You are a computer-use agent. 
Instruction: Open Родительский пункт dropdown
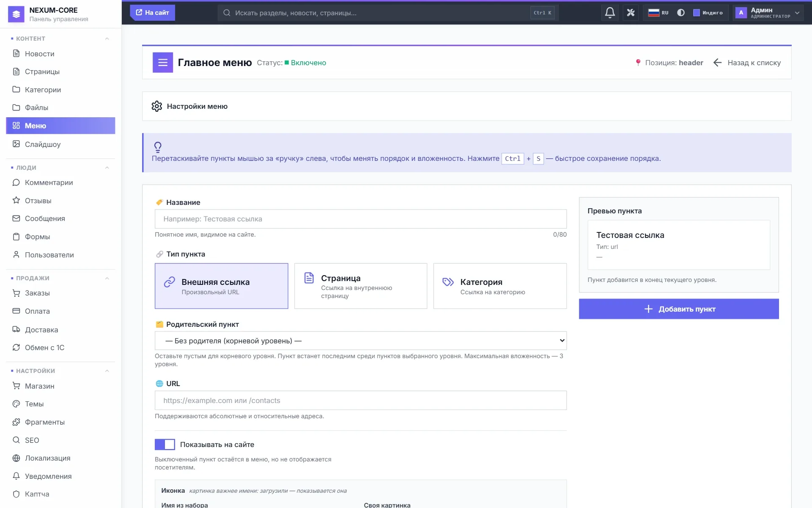click(361, 341)
